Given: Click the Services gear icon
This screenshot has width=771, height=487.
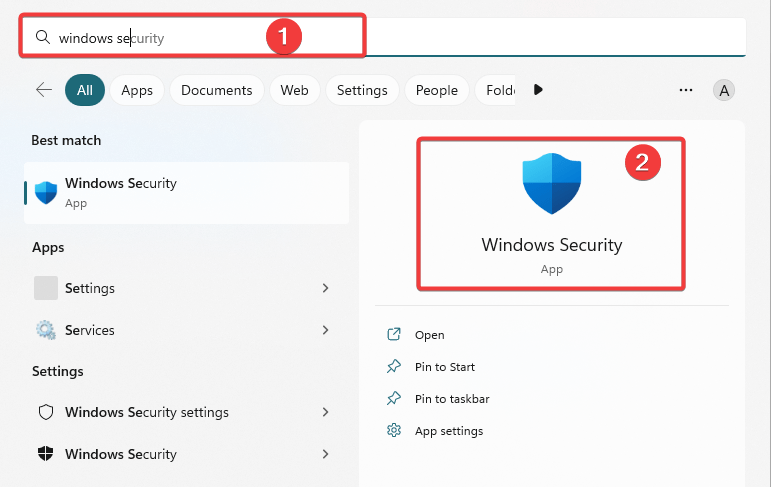Looking at the screenshot, I should coord(46,330).
